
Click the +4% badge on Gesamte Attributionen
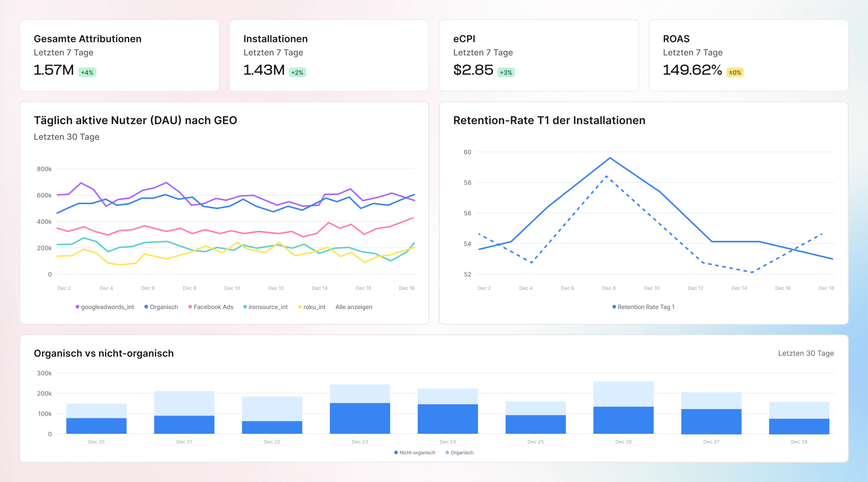[x=87, y=73]
